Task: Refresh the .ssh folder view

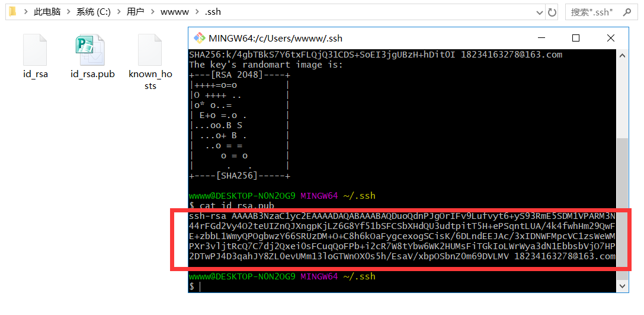Action: coord(552,12)
